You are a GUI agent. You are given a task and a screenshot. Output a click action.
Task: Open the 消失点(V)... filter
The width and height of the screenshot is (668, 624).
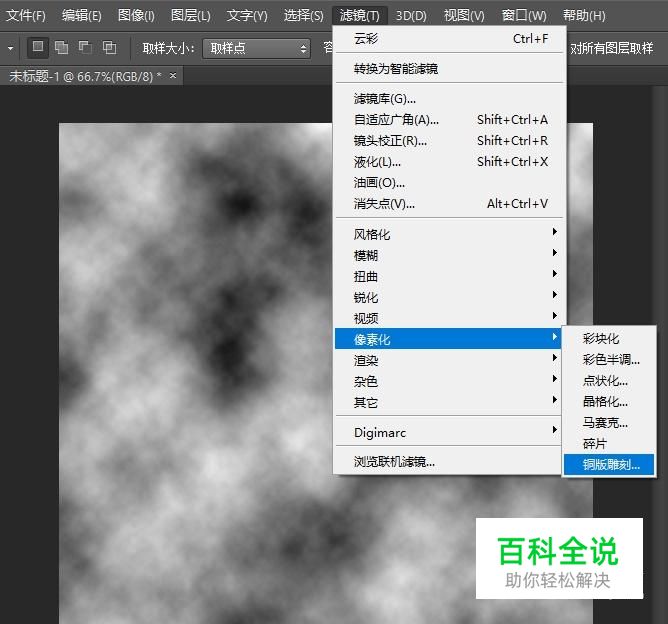[449, 204]
